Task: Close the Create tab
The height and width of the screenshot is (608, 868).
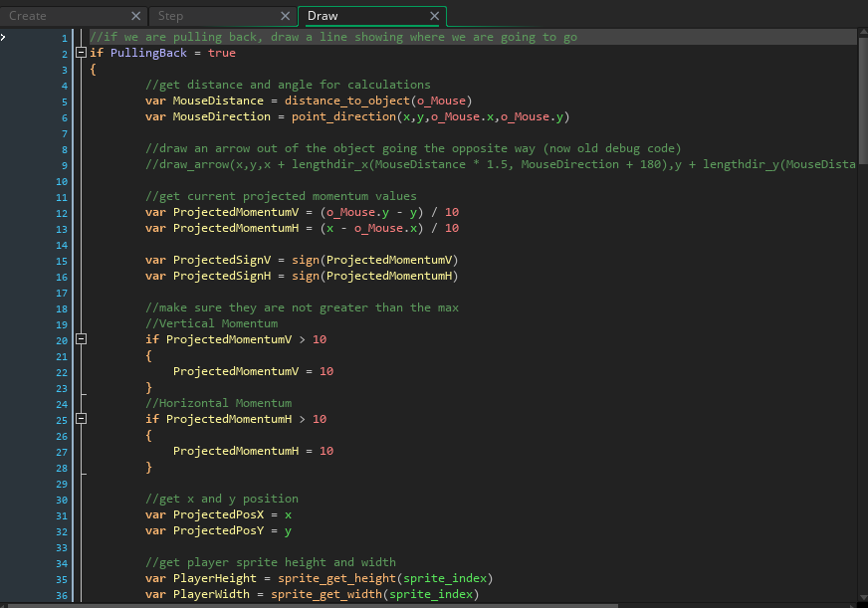Action: click(135, 16)
